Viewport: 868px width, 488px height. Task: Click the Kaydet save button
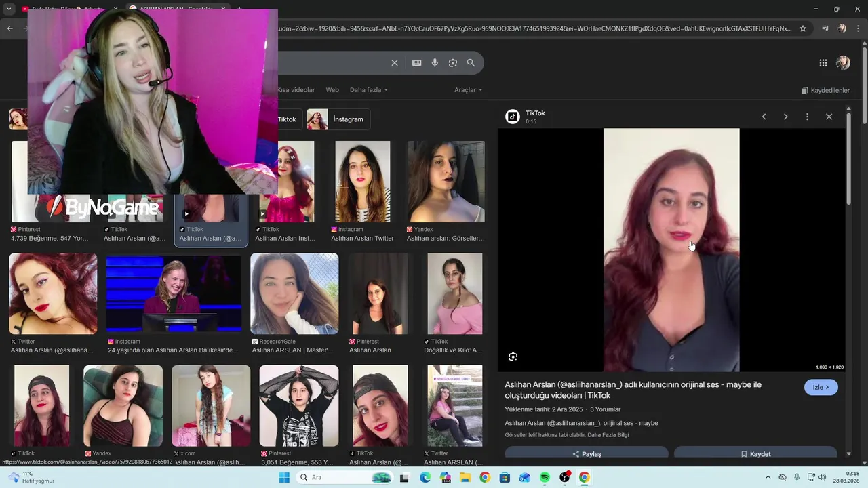click(755, 453)
